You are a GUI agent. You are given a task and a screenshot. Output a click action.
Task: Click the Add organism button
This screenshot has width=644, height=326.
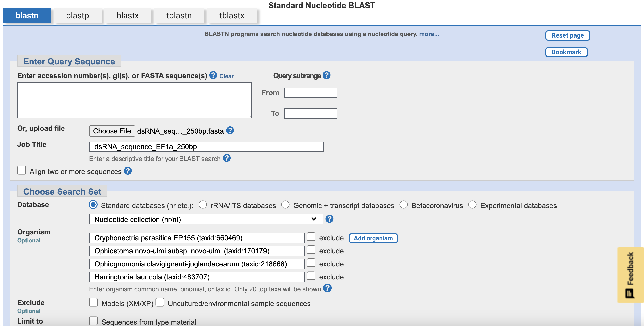373,238
